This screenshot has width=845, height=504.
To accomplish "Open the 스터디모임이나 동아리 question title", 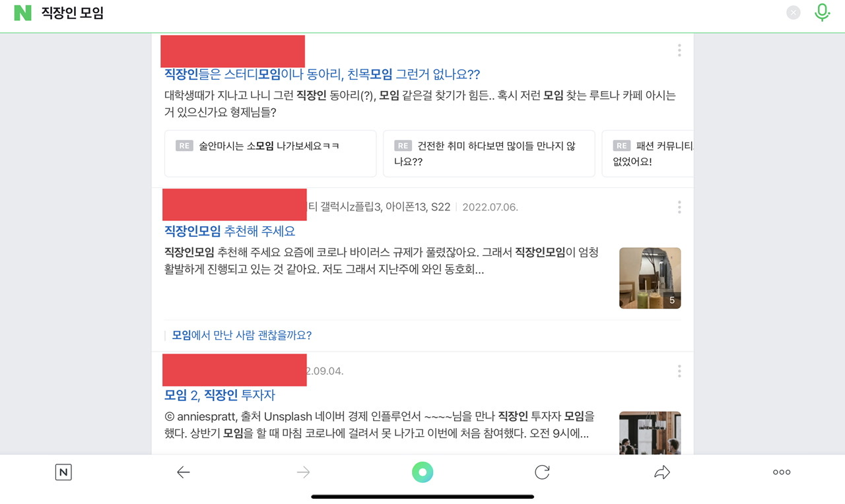I will [322, 75].
